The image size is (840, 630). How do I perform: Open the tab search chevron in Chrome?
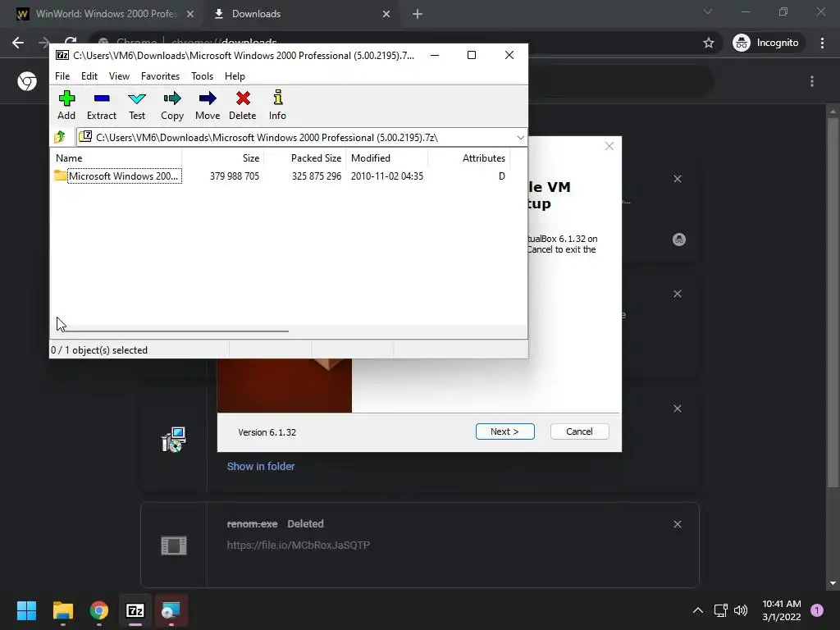(x=708, y=11)
